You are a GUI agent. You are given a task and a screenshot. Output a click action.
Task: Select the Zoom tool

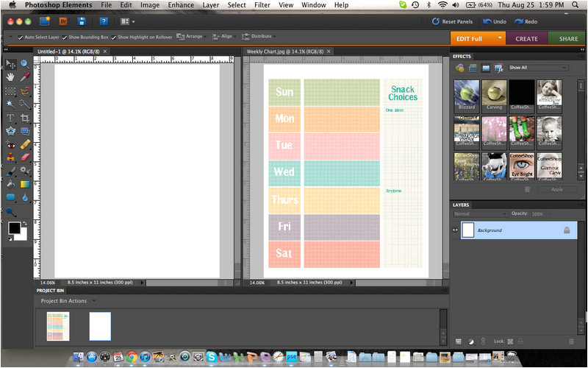25,64
